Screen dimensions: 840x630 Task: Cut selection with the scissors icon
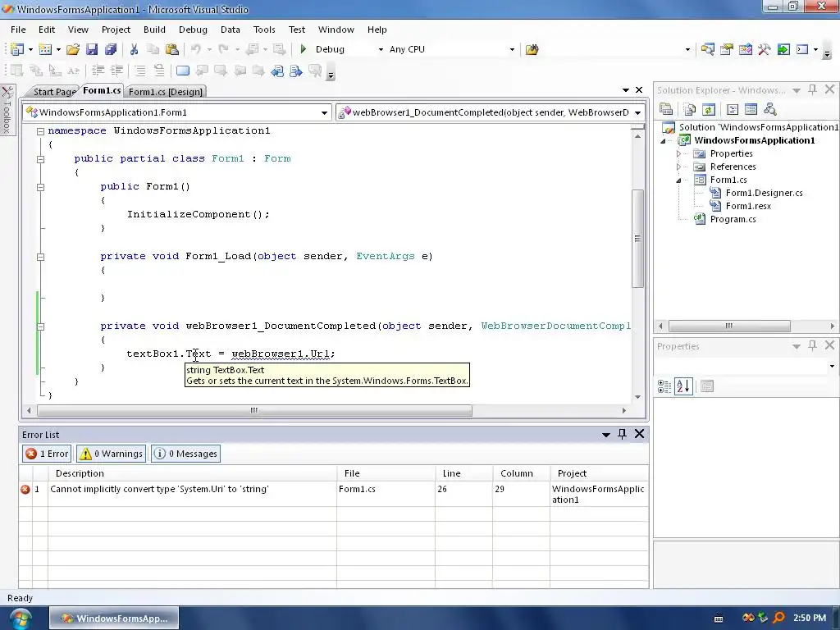point(134,49)
